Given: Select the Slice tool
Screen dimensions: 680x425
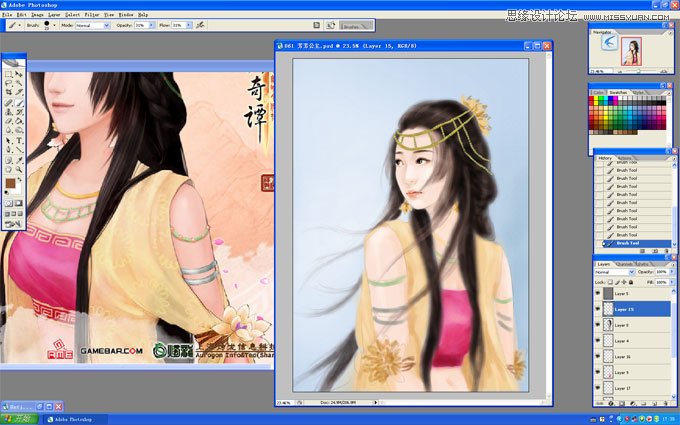Looking at the screenshot, I should [19, 92].
